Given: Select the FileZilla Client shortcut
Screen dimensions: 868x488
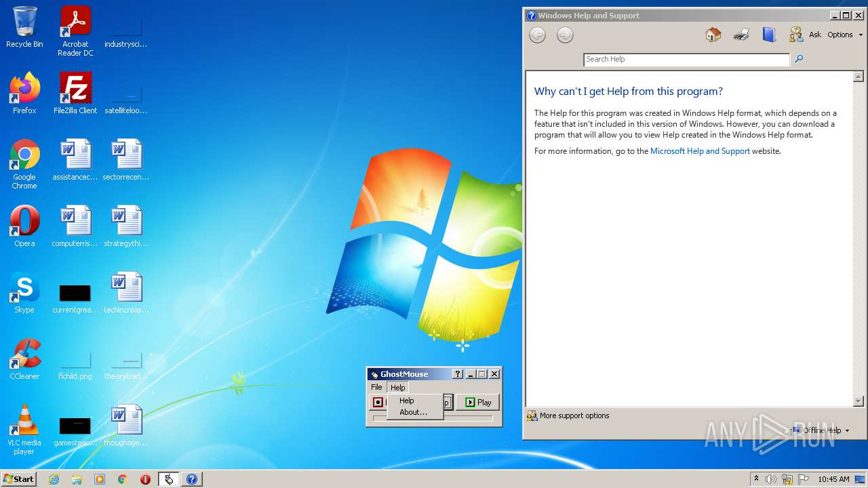Looking at the screenshot, I should (75, 94).
